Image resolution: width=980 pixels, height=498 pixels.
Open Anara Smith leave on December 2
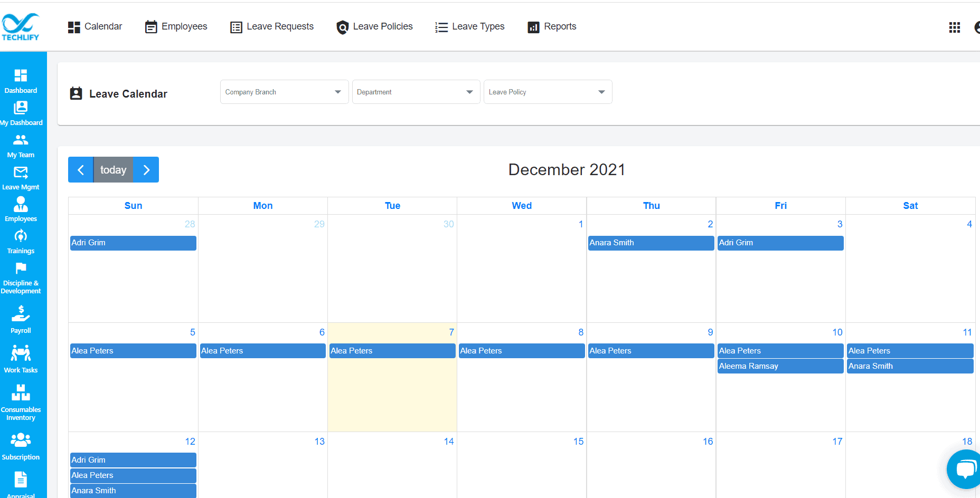(x=651, y=243)
